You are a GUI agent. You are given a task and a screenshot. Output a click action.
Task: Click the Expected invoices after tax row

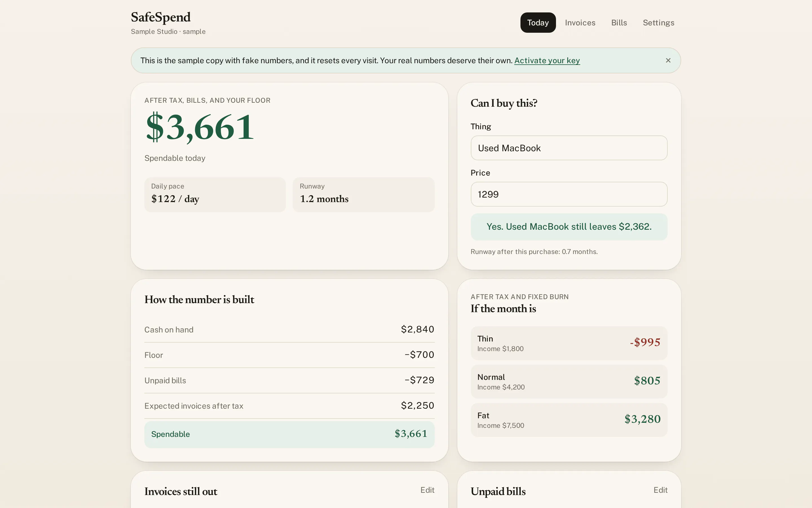click(289, 406)
